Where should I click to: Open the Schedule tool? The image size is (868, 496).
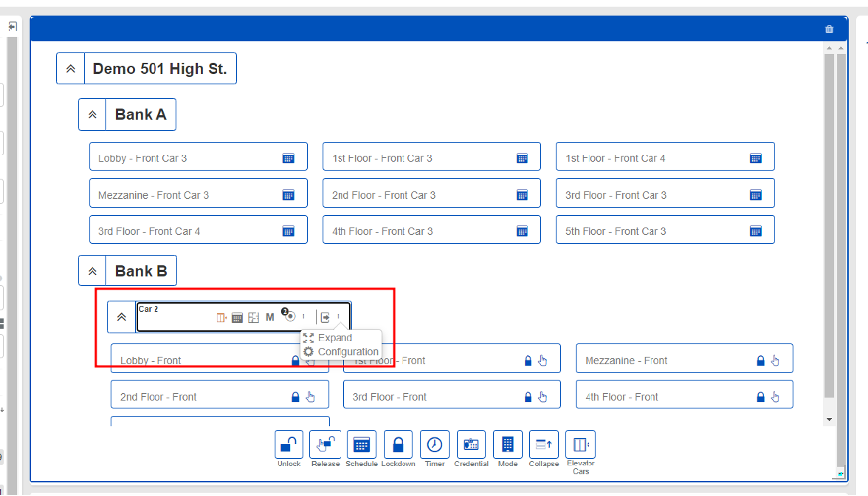pos(361,445)
